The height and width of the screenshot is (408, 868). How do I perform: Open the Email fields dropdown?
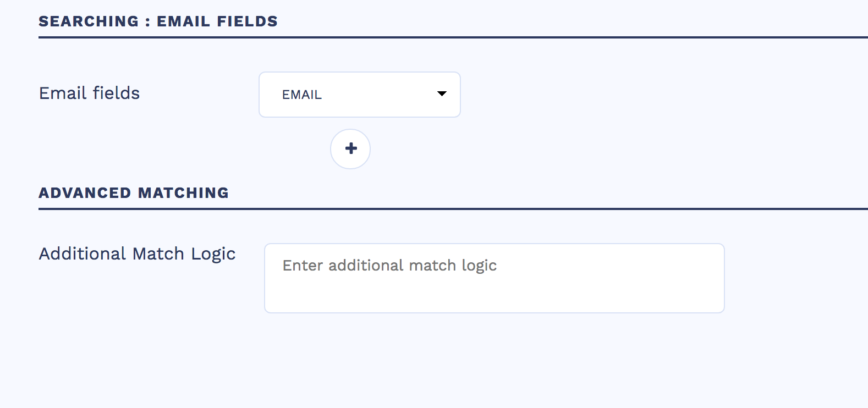point(359,95)
